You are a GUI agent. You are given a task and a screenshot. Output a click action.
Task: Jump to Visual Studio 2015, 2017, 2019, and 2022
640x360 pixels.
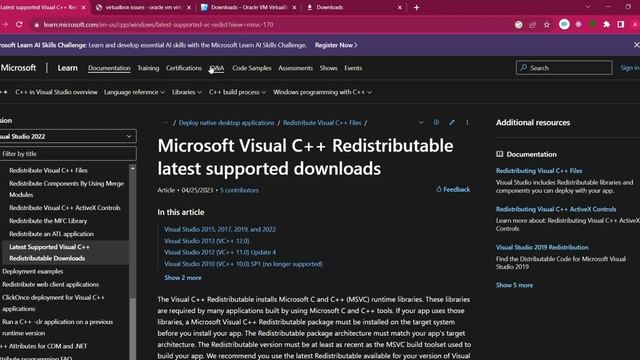[220, 229]
